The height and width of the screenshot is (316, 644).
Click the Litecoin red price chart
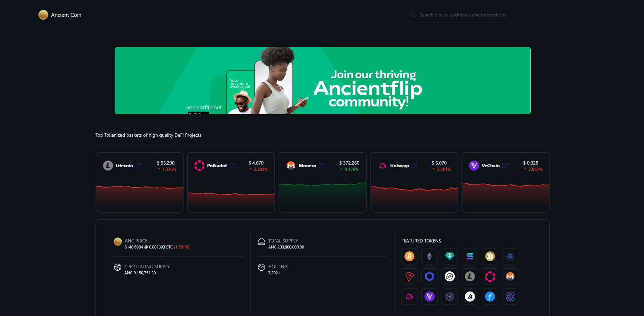[x=139, y=198]
